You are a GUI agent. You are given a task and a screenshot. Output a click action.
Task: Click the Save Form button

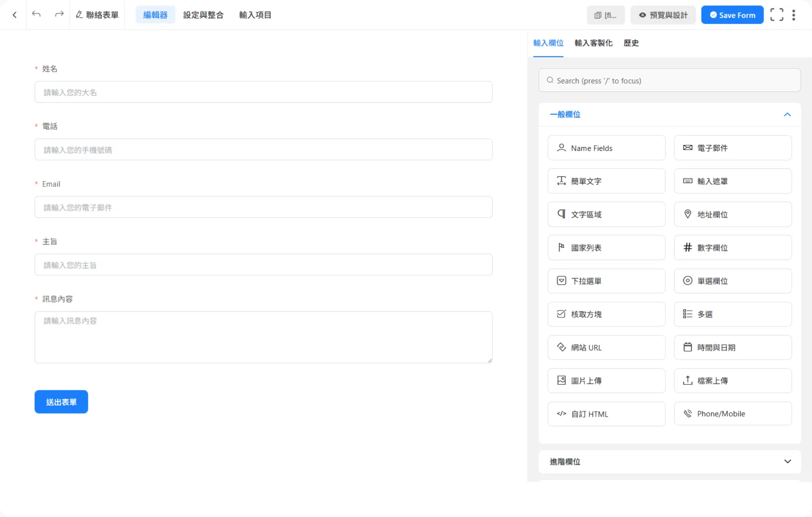click(732, 15)
